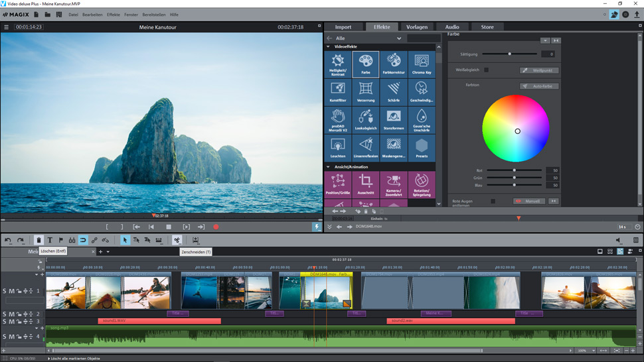This screenshot has width=644, height=362.
Task: Collapse the Ansicht/Animation section
Action: (x=328, y=167)
